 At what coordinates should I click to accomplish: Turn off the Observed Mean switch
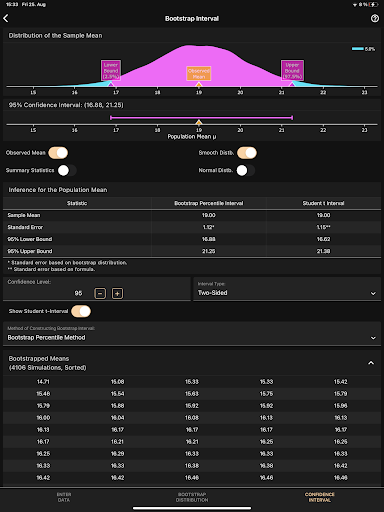tap(58, 153)
